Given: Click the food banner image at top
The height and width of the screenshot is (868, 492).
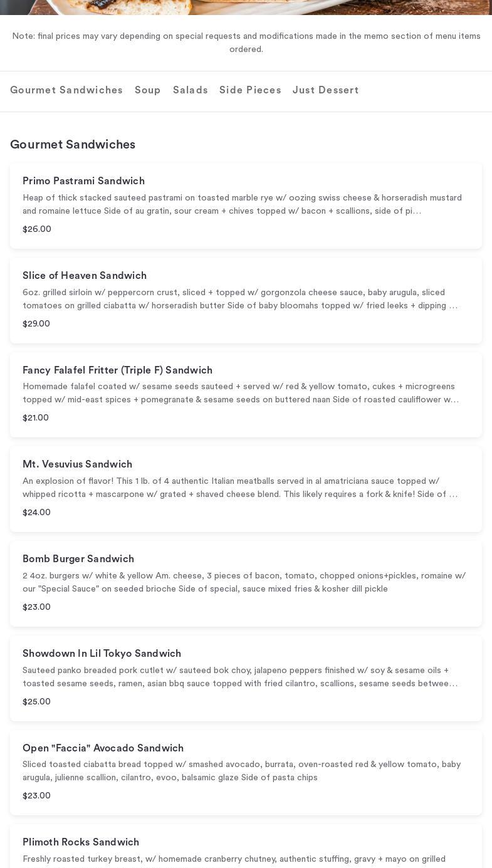Looking at the screenshot, I should point(246,7).
